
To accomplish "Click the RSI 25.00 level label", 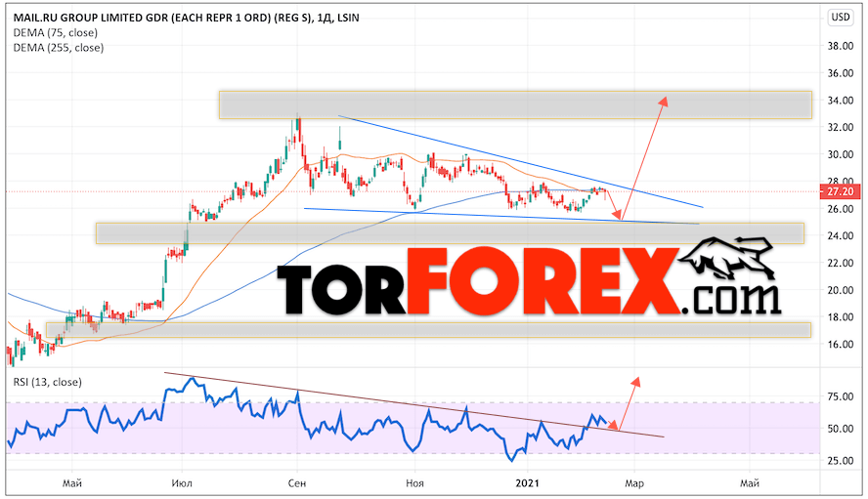I will pos(840,461).
